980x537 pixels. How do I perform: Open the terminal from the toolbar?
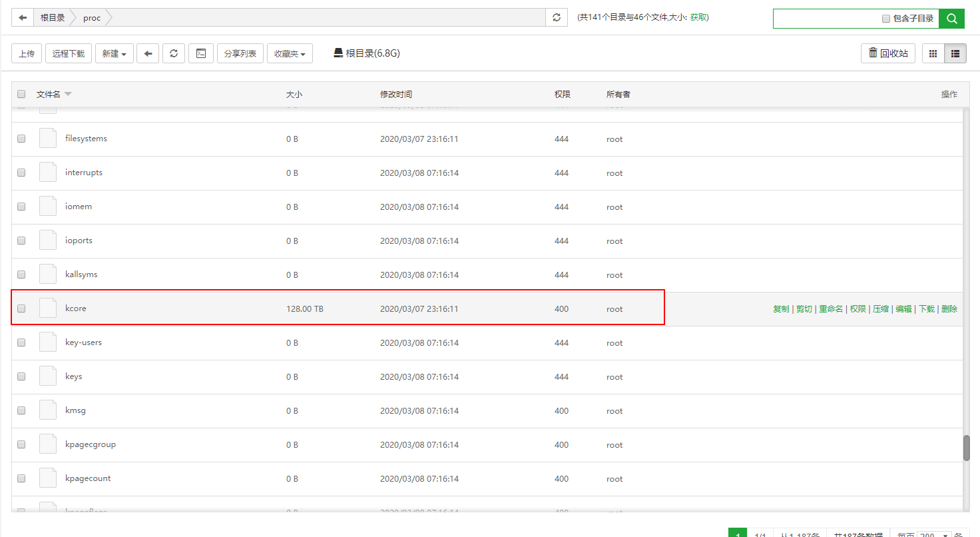200,53
